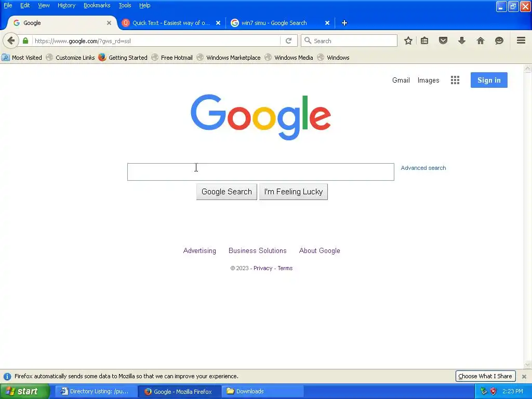This screenshot has width=532, height=399.
Task: Switch to win7 simu Google Search tab
Action: (x=280, y=23)
